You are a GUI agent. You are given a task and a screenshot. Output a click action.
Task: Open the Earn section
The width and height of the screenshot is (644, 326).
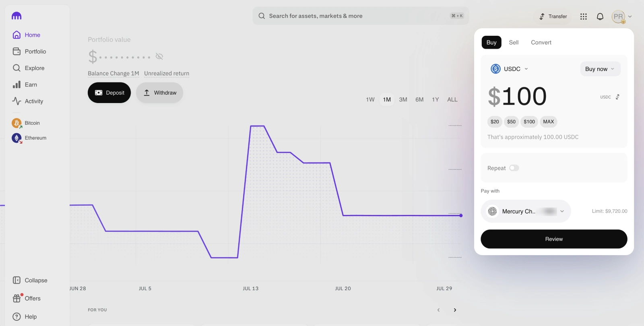tap(25, 85)
